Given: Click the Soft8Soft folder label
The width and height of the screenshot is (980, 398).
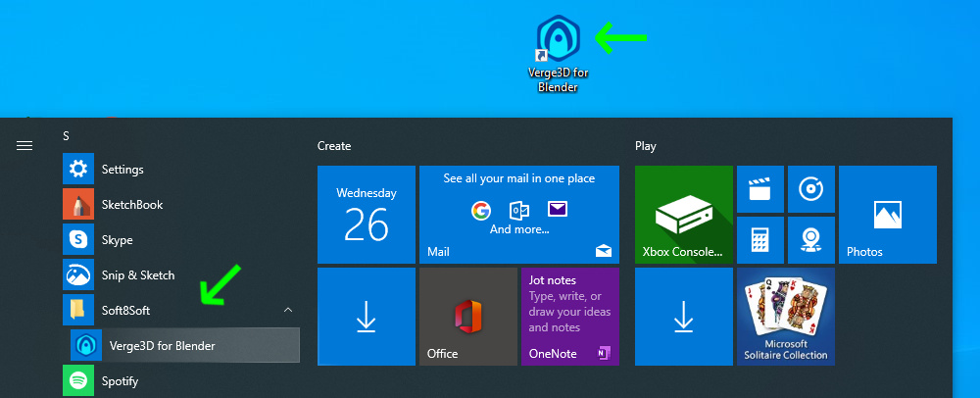Looking at the screenshot, I should [x=125, y=310].
